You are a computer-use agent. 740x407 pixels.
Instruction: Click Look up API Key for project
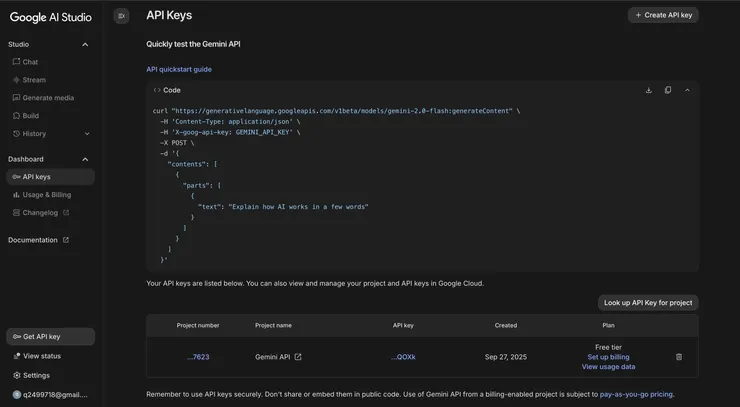(647, 302)
